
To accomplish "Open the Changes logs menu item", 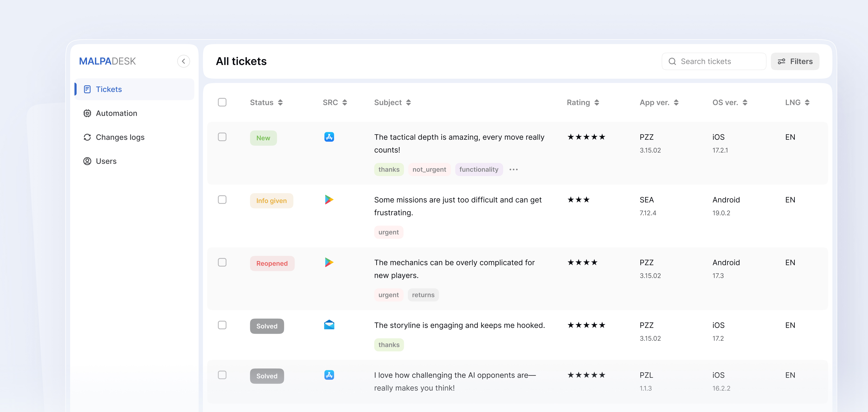I will click(120, 137).
